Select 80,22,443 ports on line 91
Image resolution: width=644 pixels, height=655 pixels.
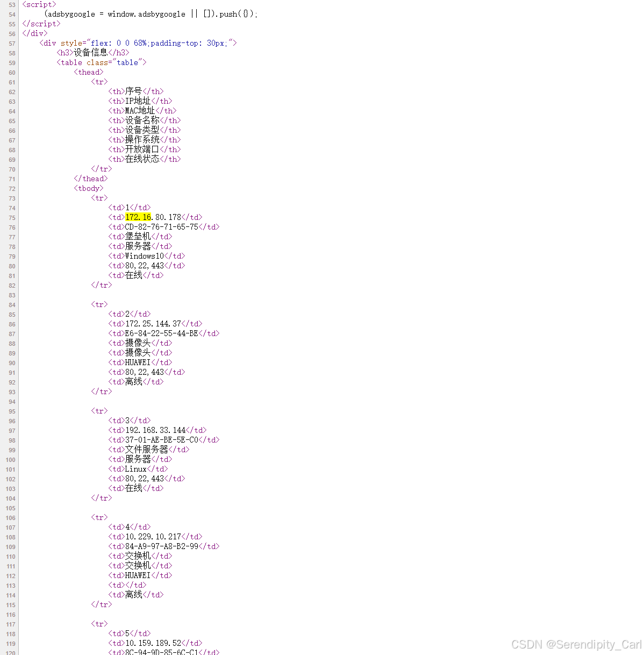click(x=145, y=372)
